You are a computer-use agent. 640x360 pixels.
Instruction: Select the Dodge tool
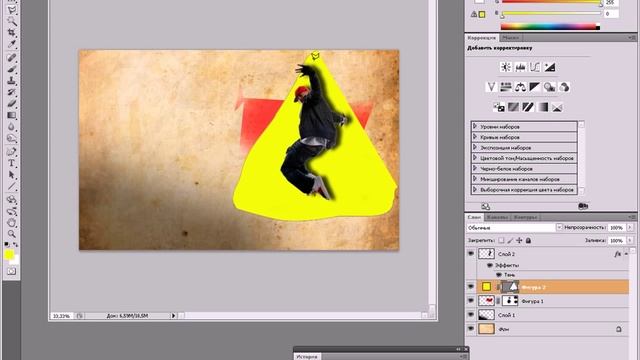point(12,139)
